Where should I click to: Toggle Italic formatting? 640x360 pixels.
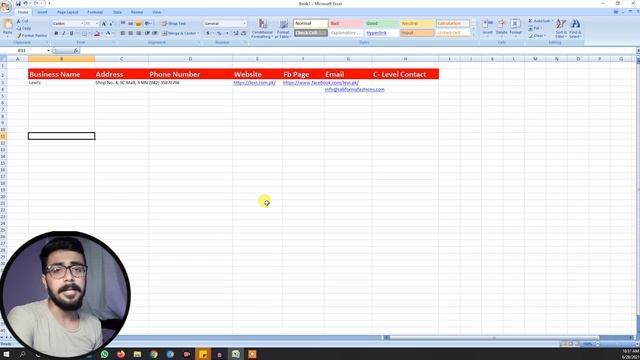[x=63, y=33]
